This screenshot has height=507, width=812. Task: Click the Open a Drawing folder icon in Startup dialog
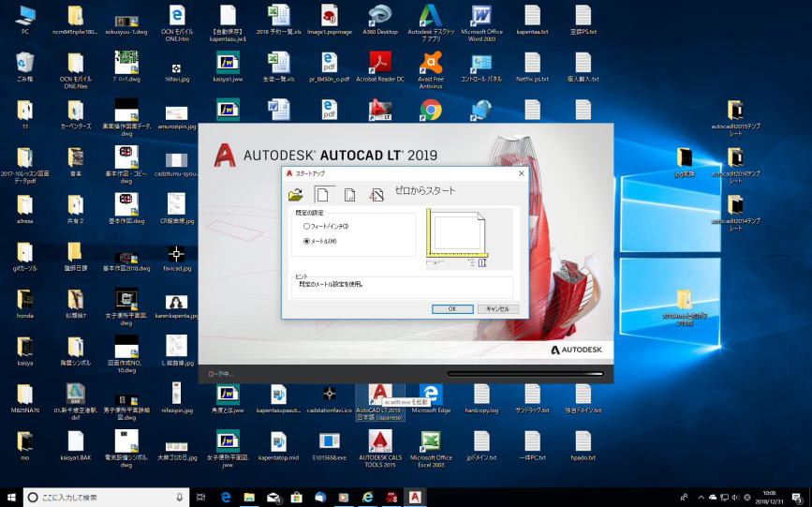click(296, 195)
